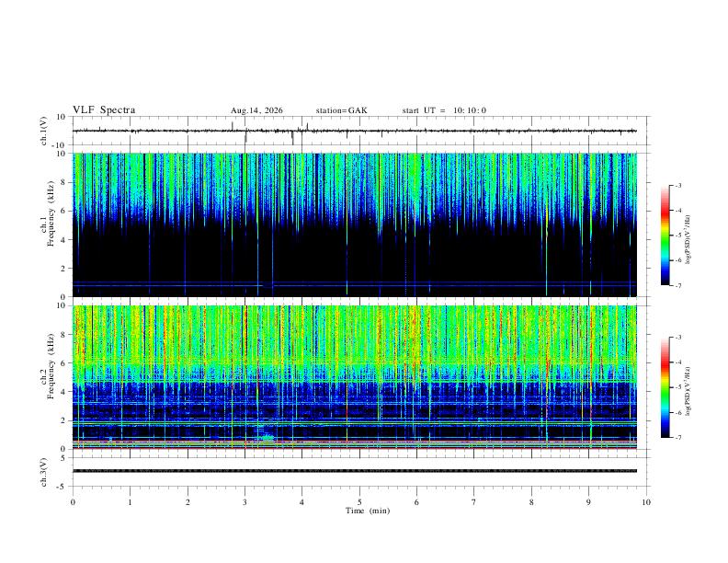Click the Time (min) axis label
Image resolution: width=728 pixels, height=563 pixels.
(368, 511)
